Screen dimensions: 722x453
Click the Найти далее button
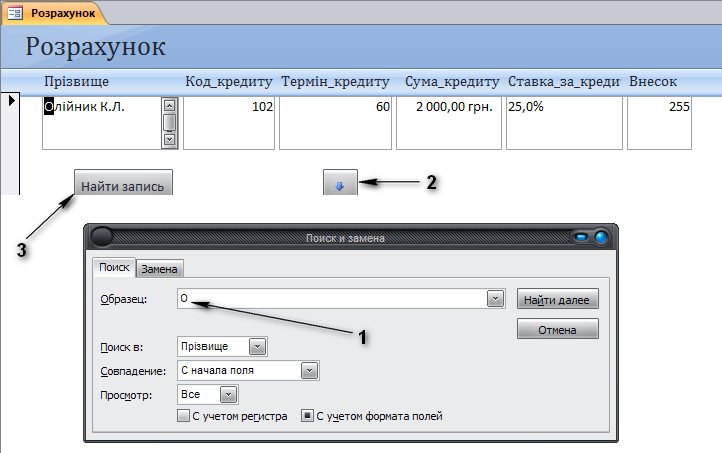557,299
